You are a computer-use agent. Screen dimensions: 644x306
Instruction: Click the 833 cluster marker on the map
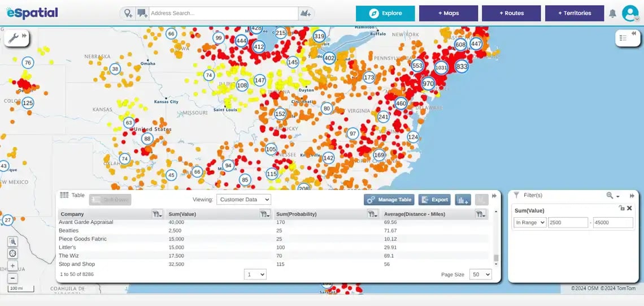coord(462,66)
